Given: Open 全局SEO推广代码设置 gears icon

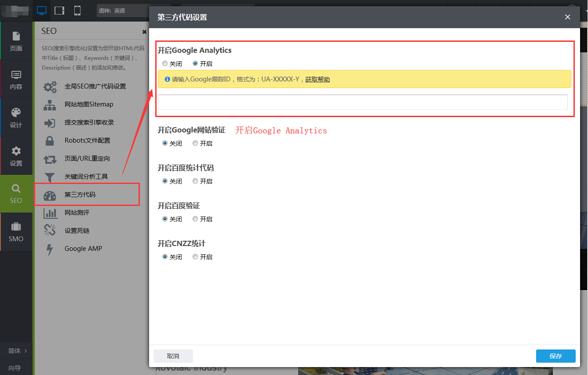Looking at the screenshot, I should point(50,87).
